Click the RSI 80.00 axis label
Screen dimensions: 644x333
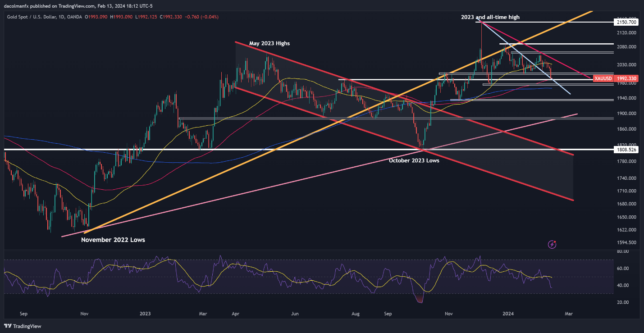pyautogui.click(x=622, y=251)
